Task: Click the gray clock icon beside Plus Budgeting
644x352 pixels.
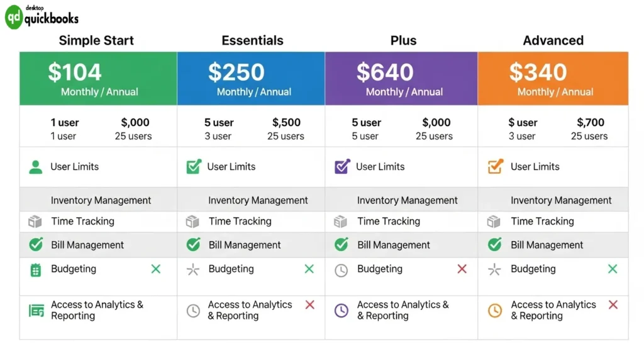Action: [341, 270]
